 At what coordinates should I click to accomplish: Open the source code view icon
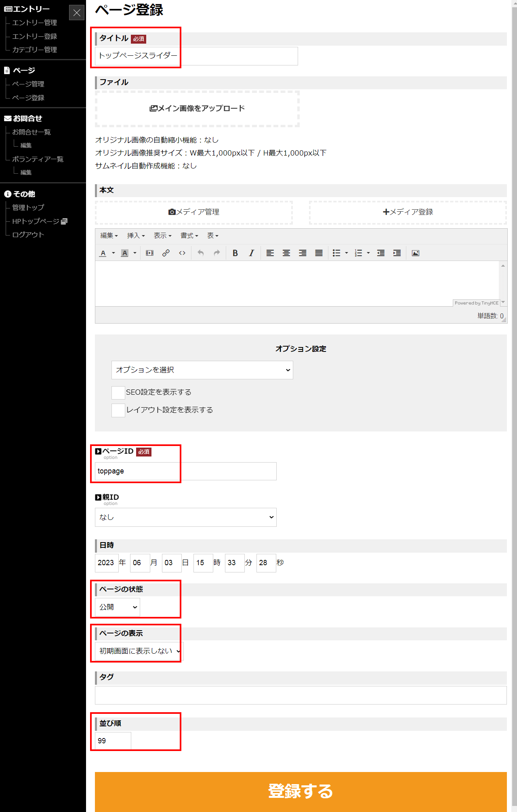tap(182, 253)
